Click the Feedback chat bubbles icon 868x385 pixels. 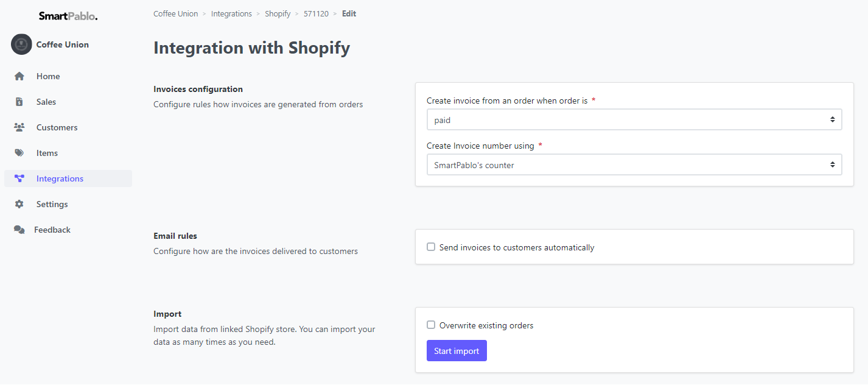click(19, 230)
